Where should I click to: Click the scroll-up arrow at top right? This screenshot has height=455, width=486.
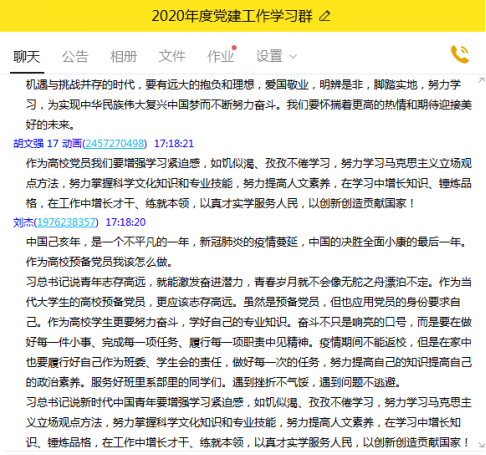click(481, 80)
